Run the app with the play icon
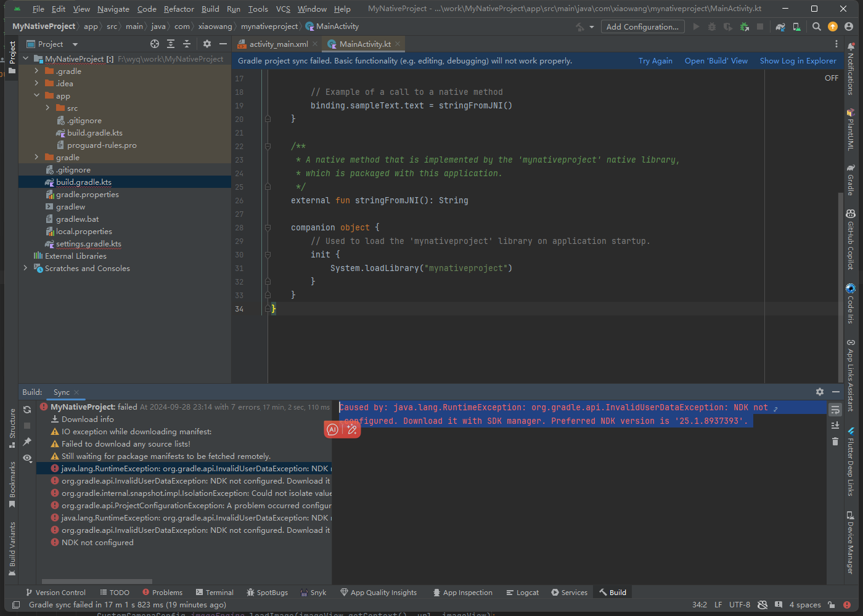 [x=696, y=26]
